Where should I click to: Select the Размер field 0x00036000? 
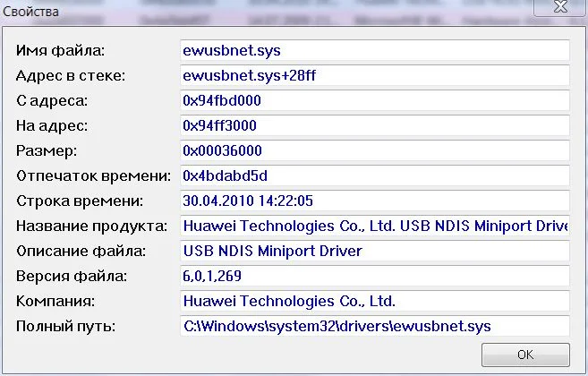point(375,150)
